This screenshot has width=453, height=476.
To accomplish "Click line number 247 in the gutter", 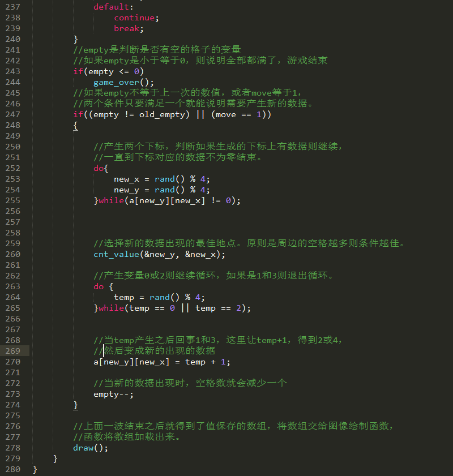I will pyautogui.click(x=13, y=114).
